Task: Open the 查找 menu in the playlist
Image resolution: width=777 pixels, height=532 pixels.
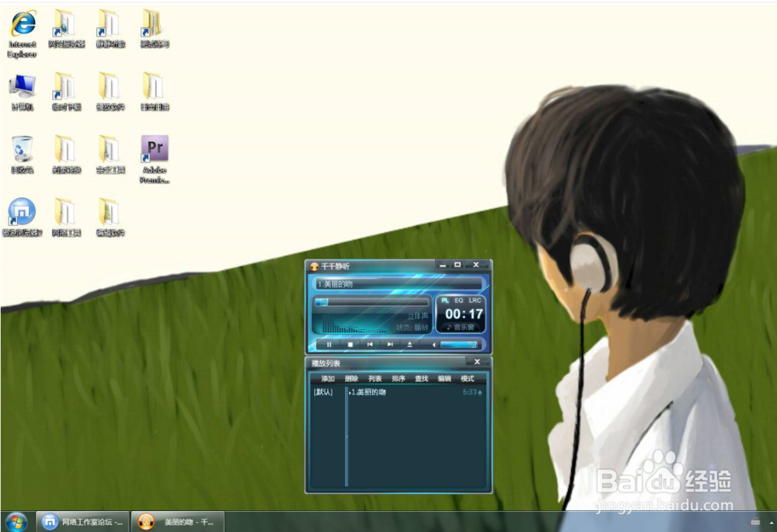Action: pyautogui.click(x=421, y=378)
